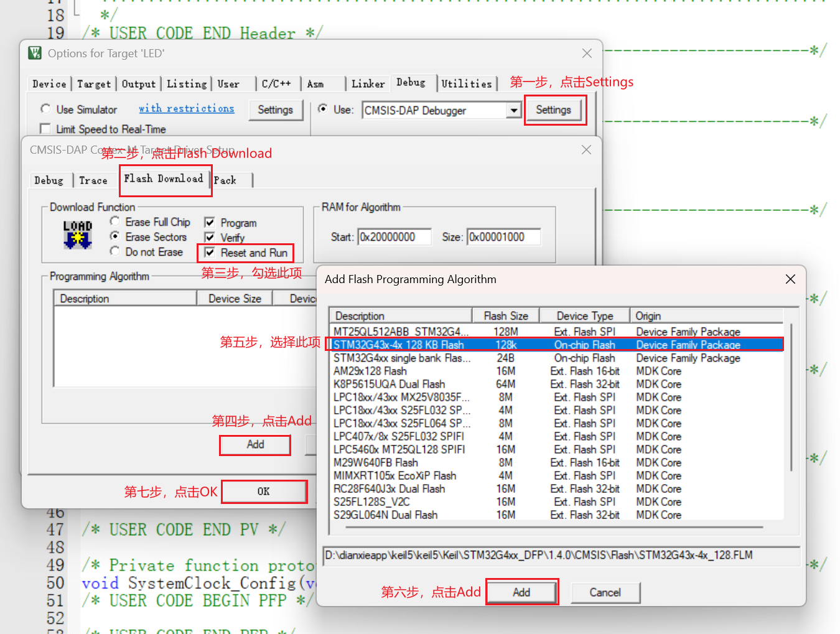Click Settings button next to Use Simulator
This screenshot has height=634, width=840.
pos(275,110)
